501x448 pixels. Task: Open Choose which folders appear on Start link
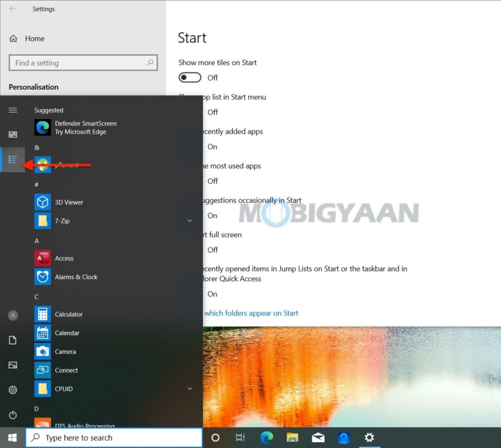coord(251,313)
